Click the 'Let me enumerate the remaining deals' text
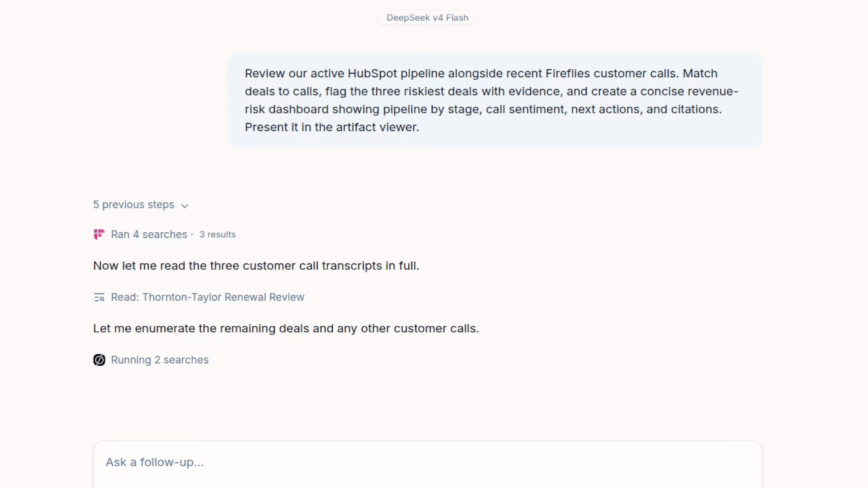Screen dimensions: 868x488 click(286, 328)
